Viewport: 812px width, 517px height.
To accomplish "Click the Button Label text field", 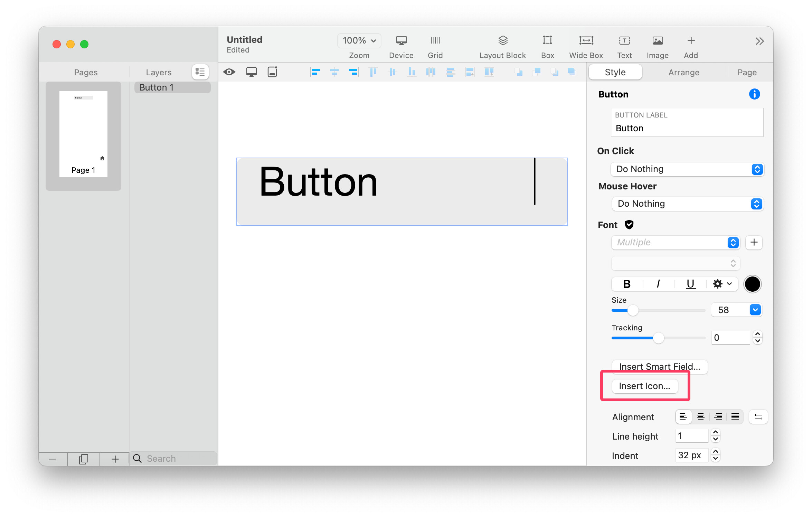I will (687, 128).
